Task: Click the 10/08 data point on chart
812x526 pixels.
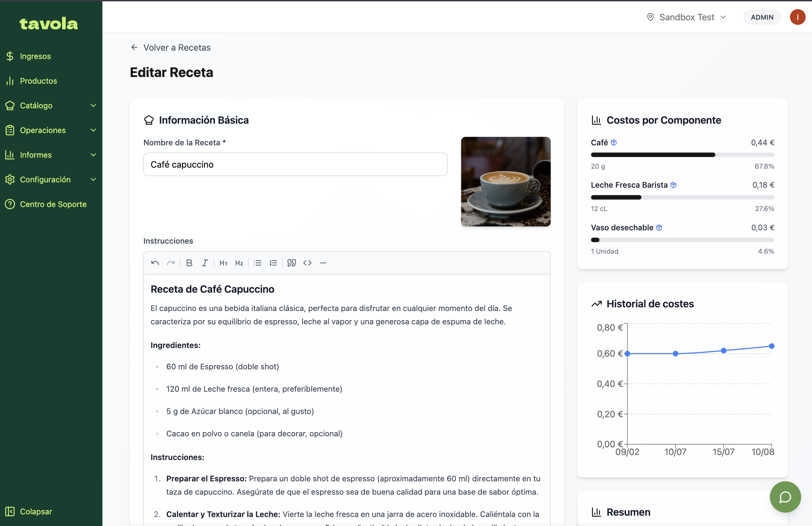Action: tap(772, 346)
